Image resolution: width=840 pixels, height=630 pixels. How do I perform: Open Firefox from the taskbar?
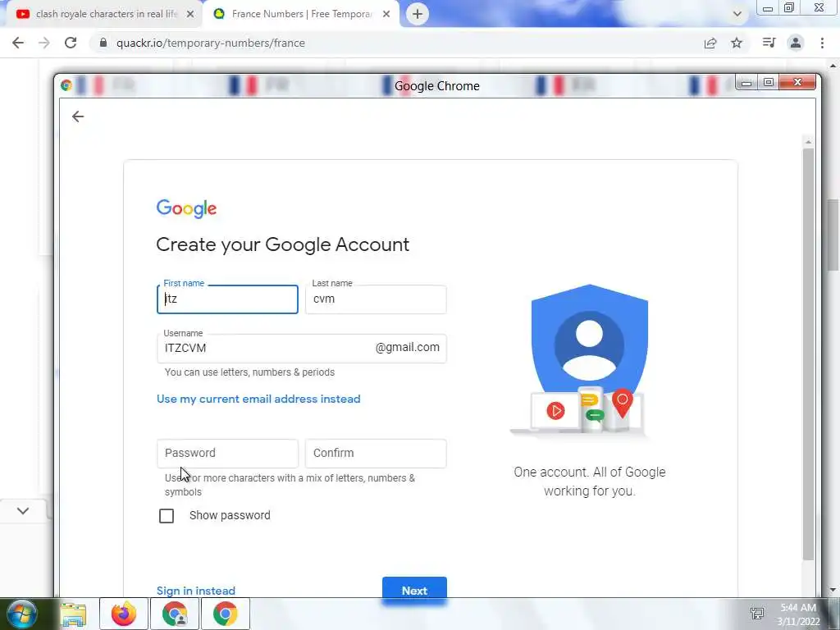coord(124,614)
